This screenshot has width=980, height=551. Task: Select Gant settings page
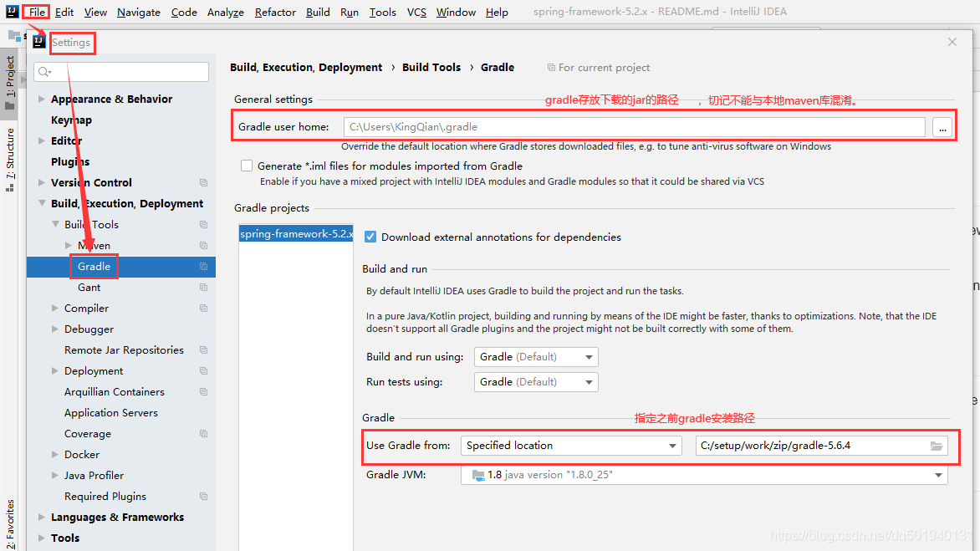tap(89, 288)
